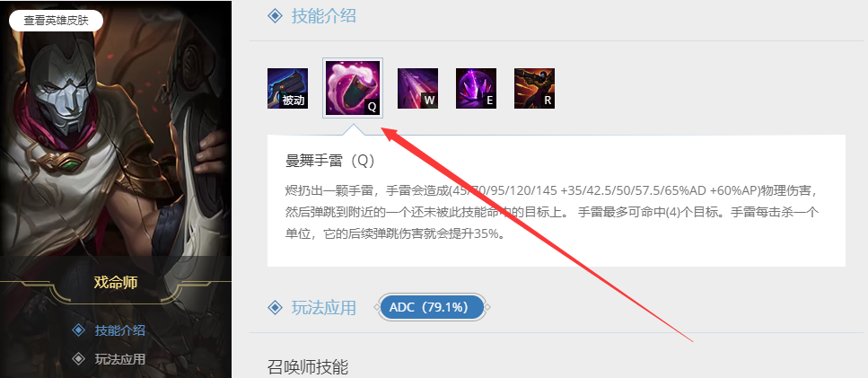Click the 曼舞手雷 (Q) skill title
The image size is (868, 378).
tap(330, 161)
